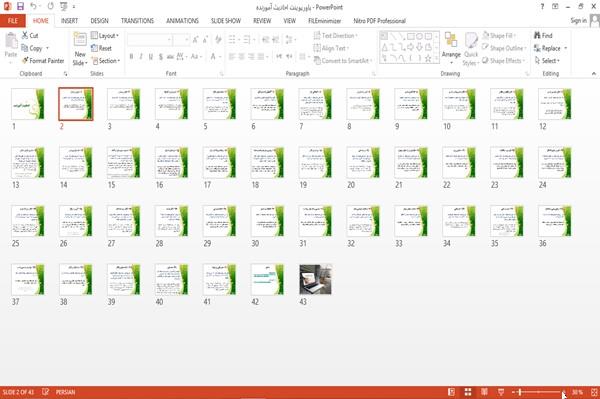The width and height of the screenshot is (600, 399).
Task: Click the Find binoculars icon
Action: 537,35
